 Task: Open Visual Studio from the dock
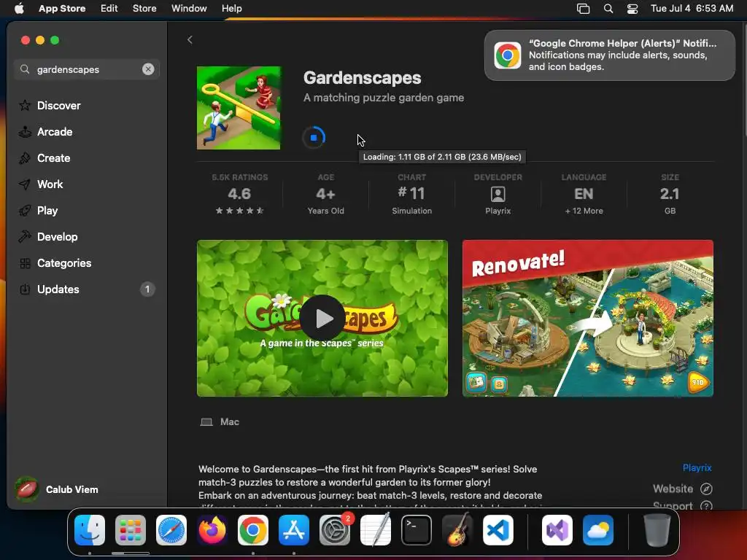point(557,530)
